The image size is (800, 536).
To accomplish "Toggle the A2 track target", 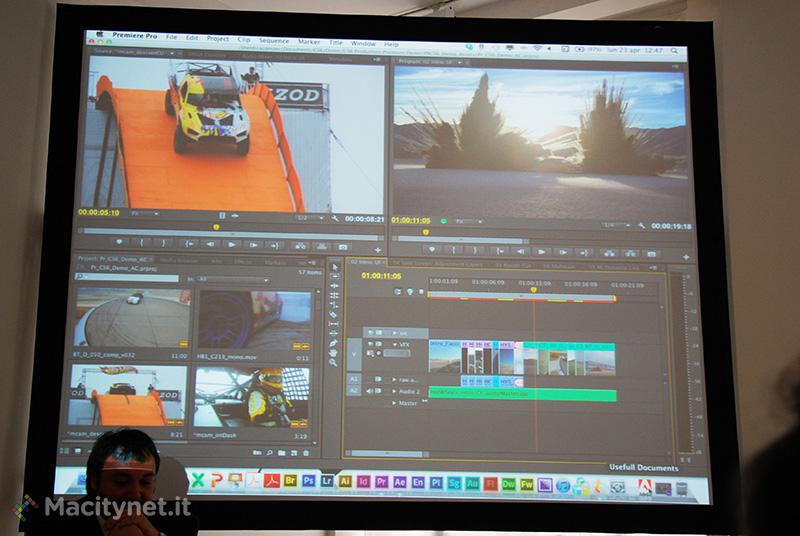I will pos(354,391).
